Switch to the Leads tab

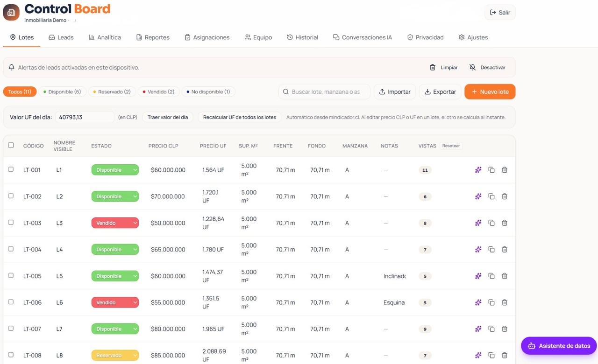tap(61, 37)
